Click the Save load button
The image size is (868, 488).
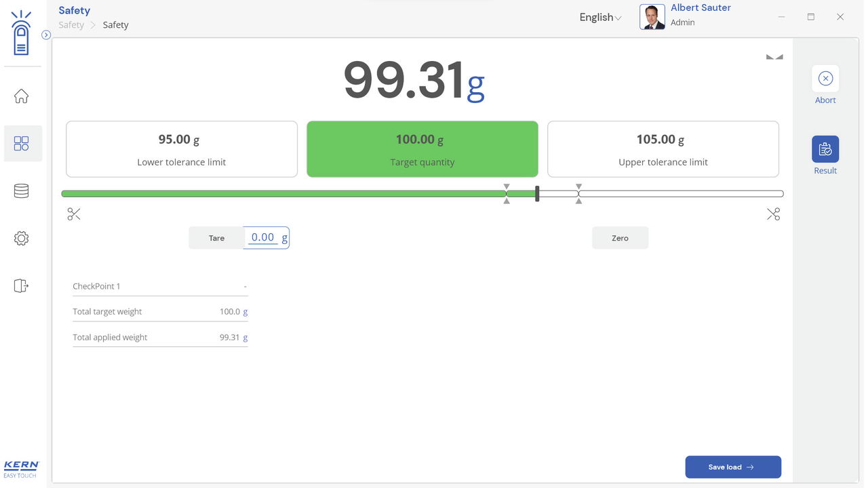733,467
